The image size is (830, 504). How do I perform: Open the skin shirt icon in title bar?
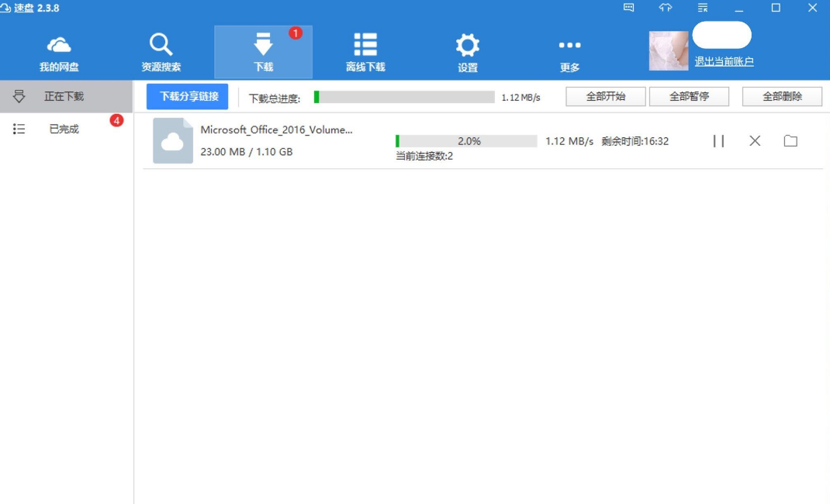point(666,8)
